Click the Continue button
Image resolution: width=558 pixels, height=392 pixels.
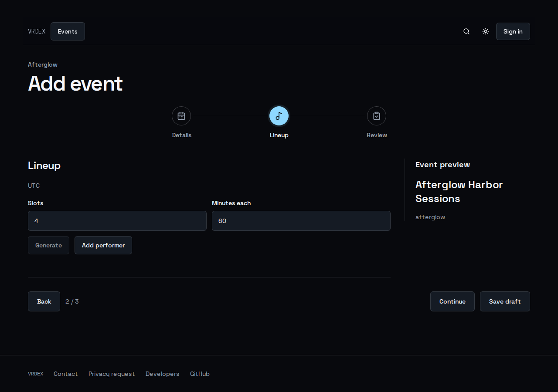(x=453, y=301)
